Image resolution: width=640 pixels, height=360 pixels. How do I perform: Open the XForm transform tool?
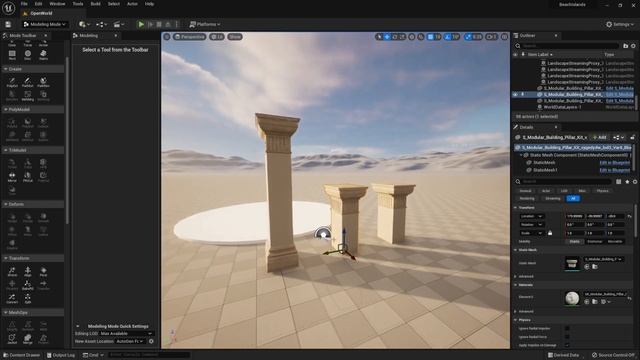click(12, 271)
